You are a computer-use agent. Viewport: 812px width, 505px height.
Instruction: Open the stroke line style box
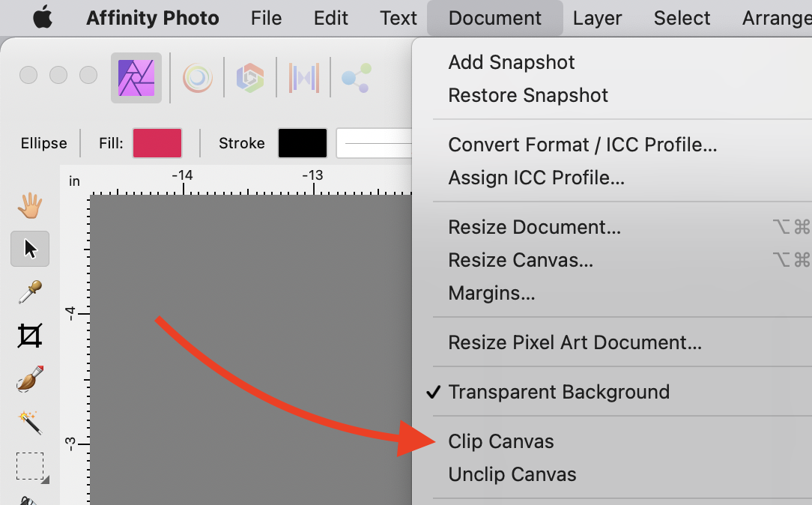click(x=375, y=143)
